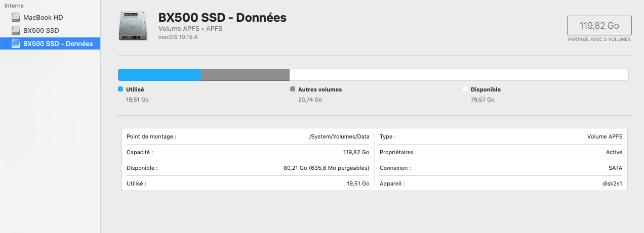Click the Point de montage path value

point(339,136)
